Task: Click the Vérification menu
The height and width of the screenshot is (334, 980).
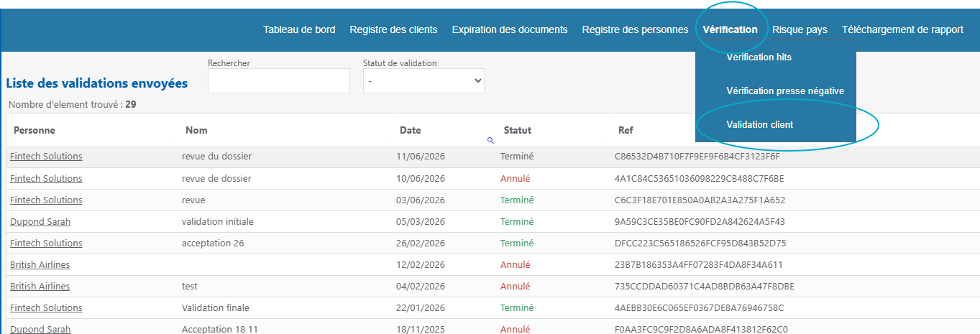Action: click(x=730, y=29)
